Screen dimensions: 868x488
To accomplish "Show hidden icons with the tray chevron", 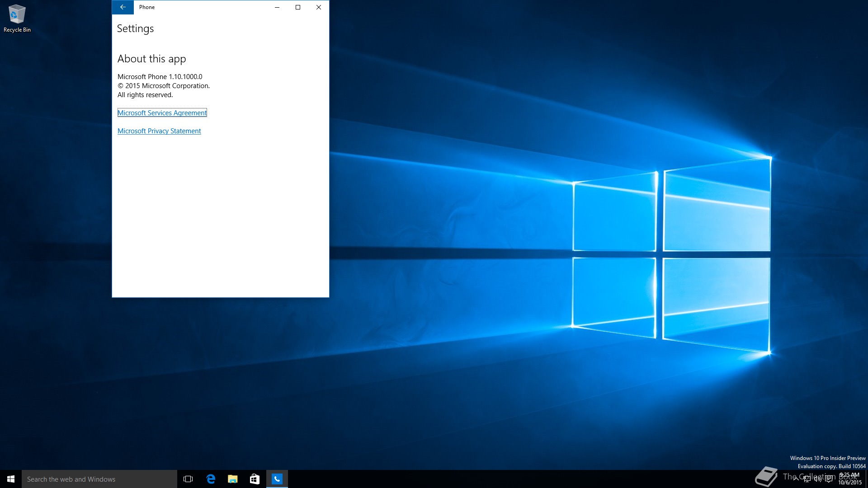I will 796,479.
